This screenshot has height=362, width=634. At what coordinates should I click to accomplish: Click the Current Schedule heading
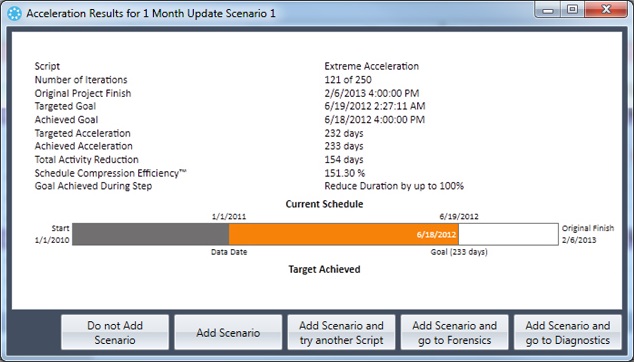point(324,204)
